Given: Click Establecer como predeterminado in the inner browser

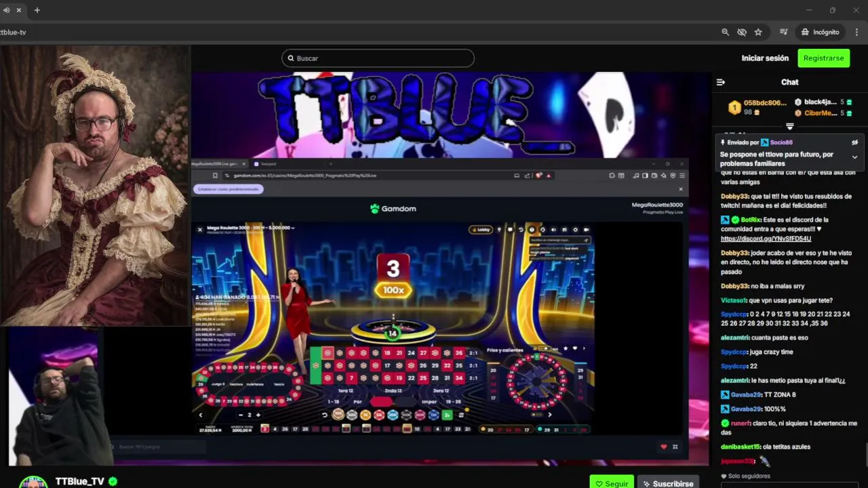Looking at the screenshot, I should click(228, 189).
